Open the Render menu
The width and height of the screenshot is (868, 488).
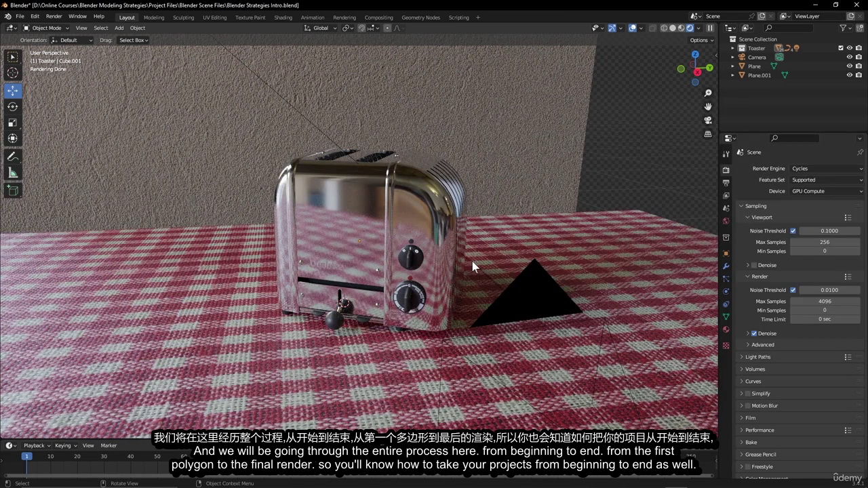(54, 16)
